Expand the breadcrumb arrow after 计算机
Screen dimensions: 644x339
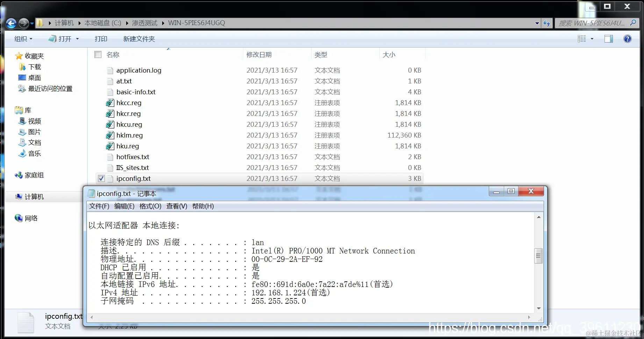click(x=79, y=23)
